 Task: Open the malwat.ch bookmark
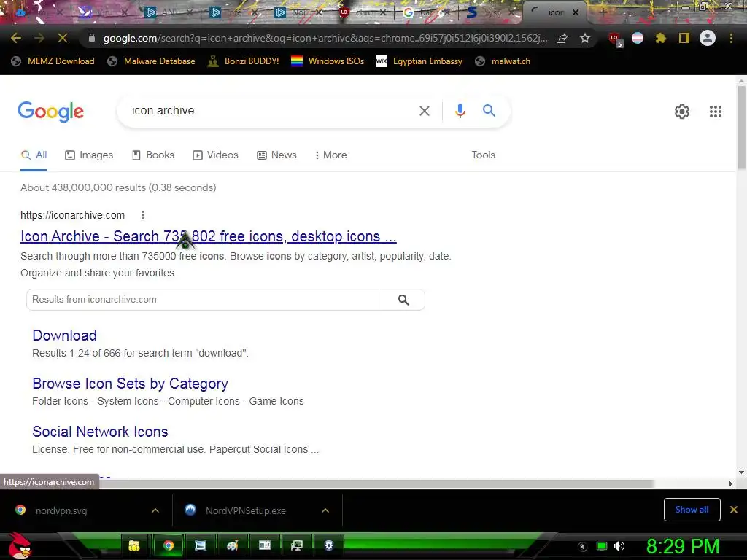pos(503,61)
